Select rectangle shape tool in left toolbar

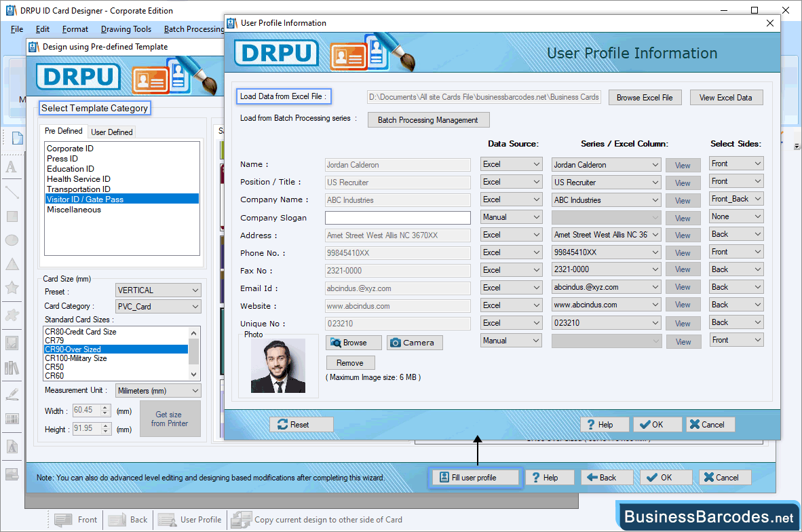tap(12, 216)
